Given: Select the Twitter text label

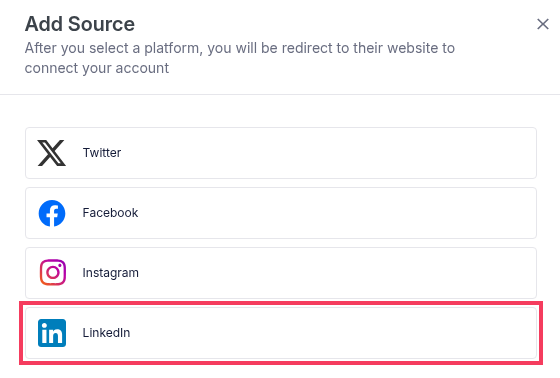Looking at the screenshot, I should click(x=102, y=153).
